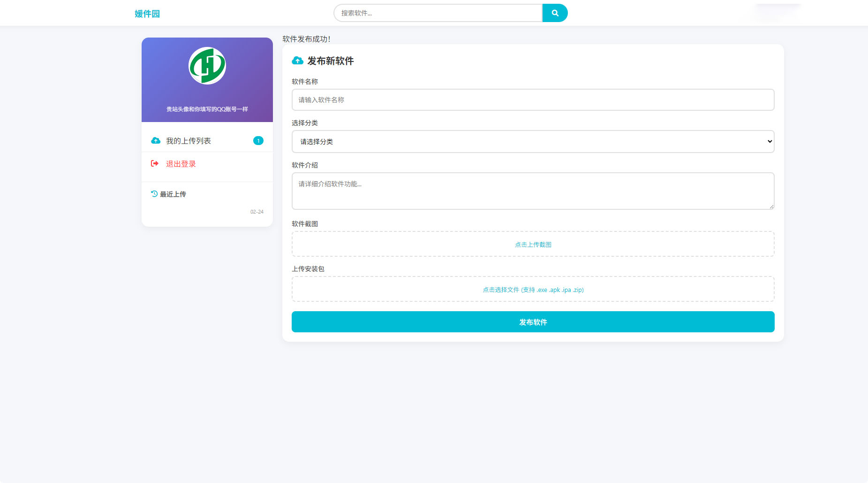Click 退出登录 to log out
The image size is (868, 483).
click(181, 163)
